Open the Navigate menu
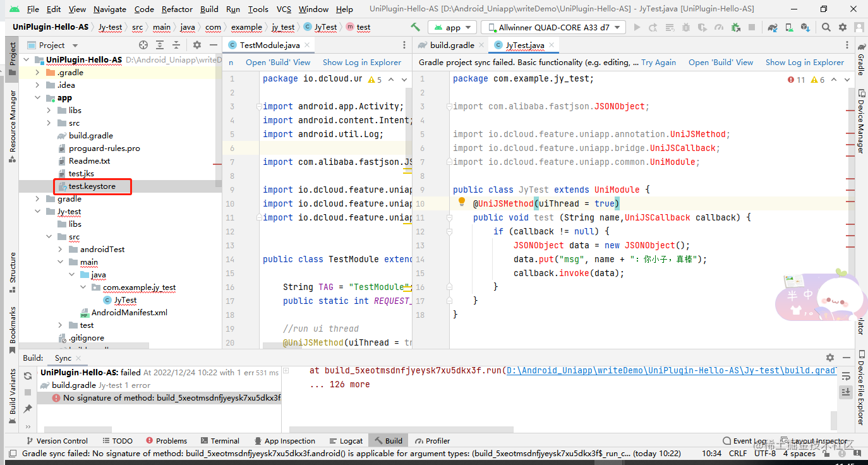The width and height of the screenshot is (868, 465). coord(109,9)
